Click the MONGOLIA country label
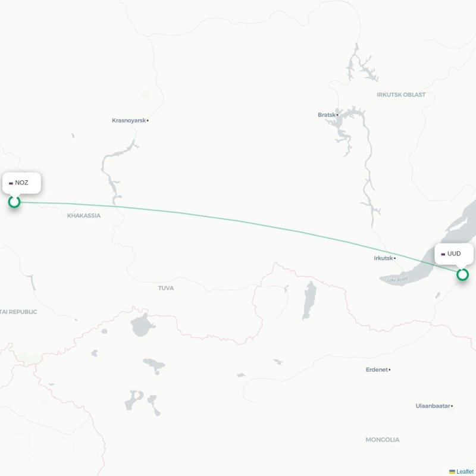This screenshot has height=476, width=476. 382,440
